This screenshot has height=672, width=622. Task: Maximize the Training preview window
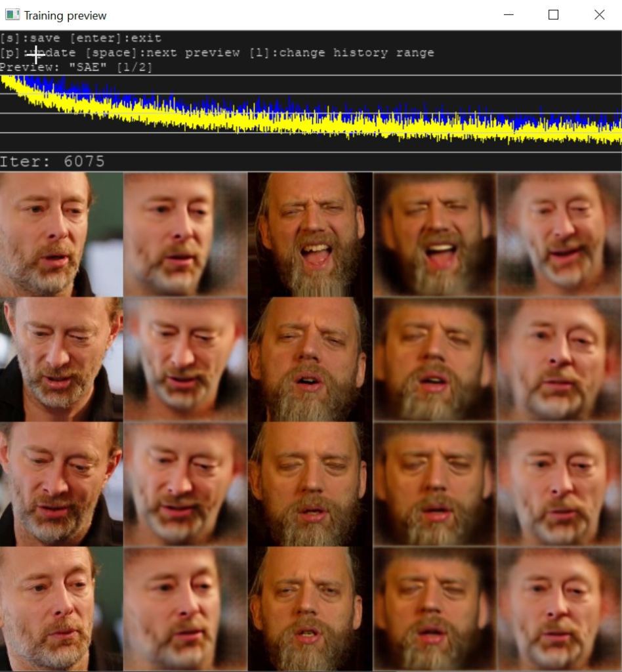[553, 14]
